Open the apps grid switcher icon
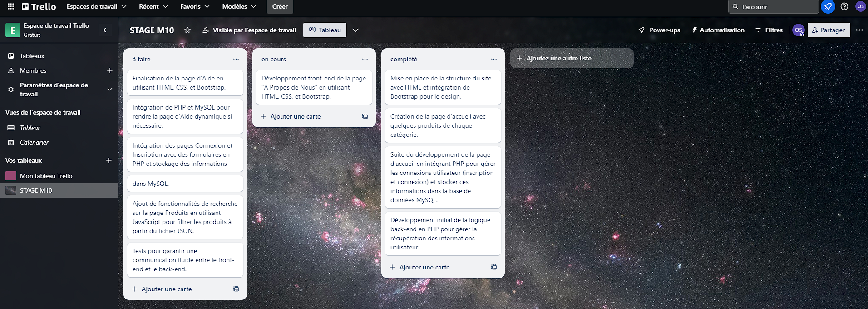Viewport: 868px width, 309px height. point(11,6)
